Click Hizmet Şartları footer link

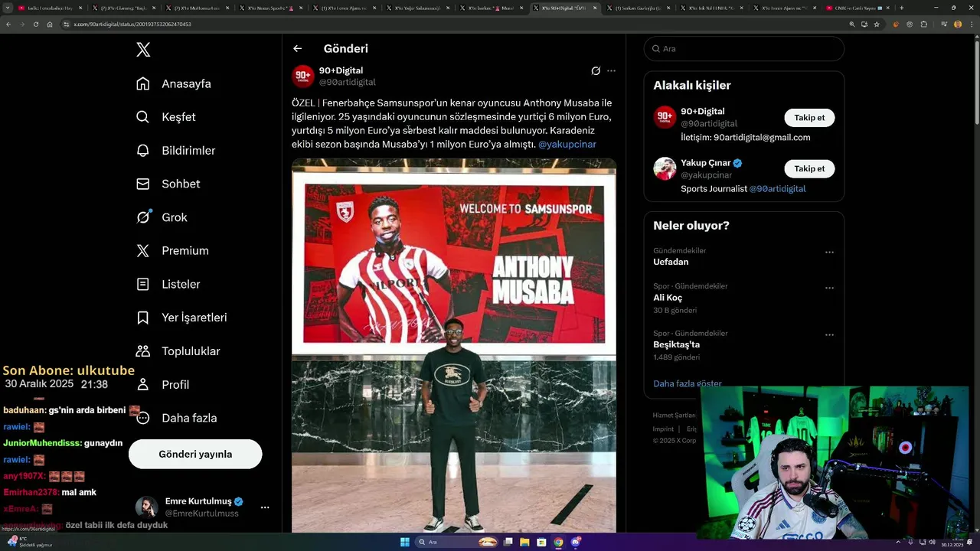coord(675,416)
